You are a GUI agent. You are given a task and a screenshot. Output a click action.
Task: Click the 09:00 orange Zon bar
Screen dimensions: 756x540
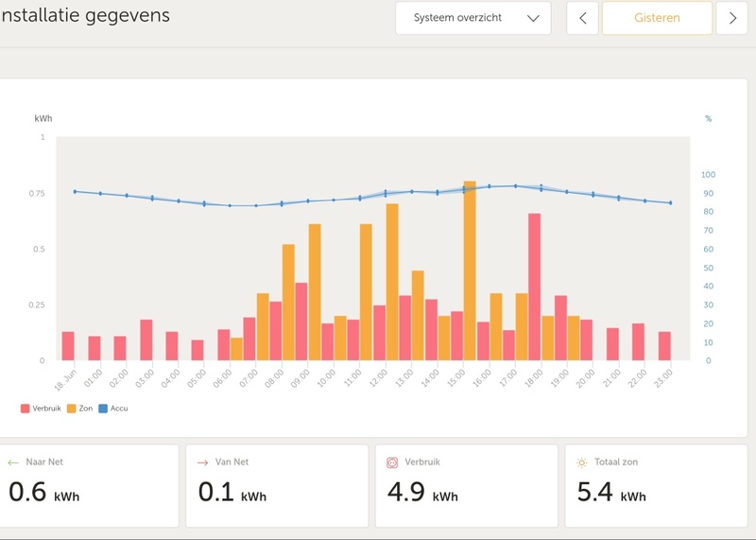[x=315, y=292]
